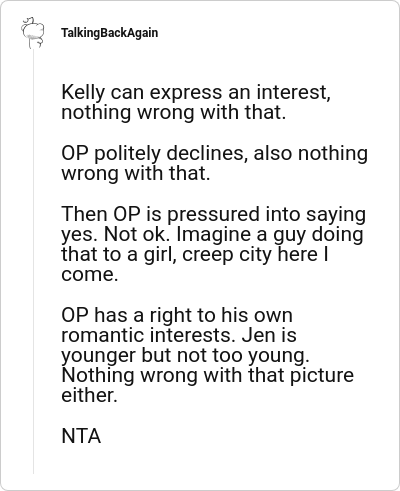
Task: Click the 'NTA' verdict text
Action: [x=81, y=436]
